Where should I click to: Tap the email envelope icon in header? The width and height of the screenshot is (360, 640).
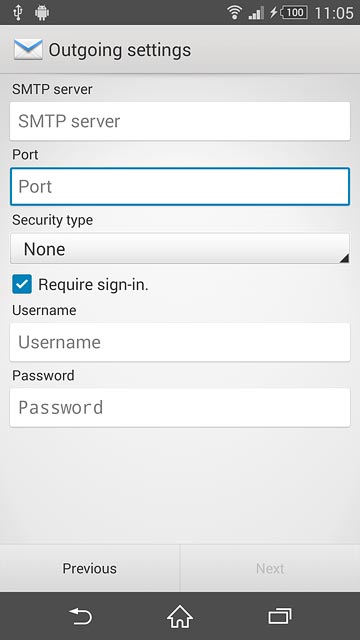pyautogui.click(x=28, y=50)
